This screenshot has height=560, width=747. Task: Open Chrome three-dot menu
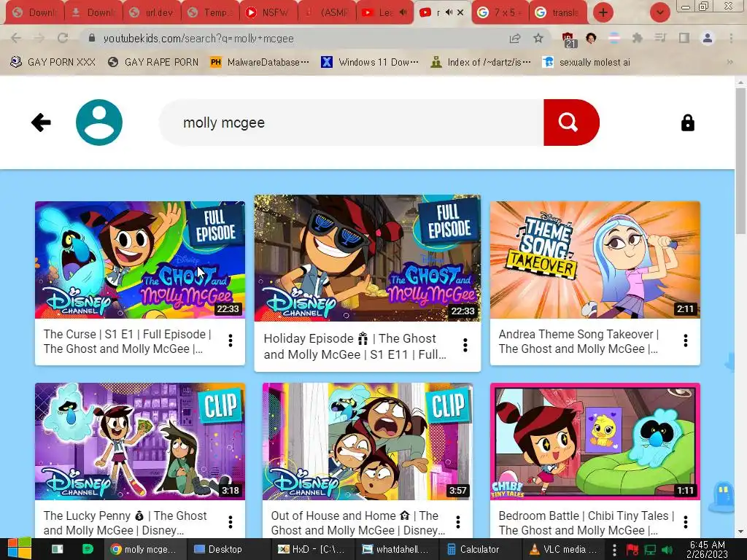(731, 38)
